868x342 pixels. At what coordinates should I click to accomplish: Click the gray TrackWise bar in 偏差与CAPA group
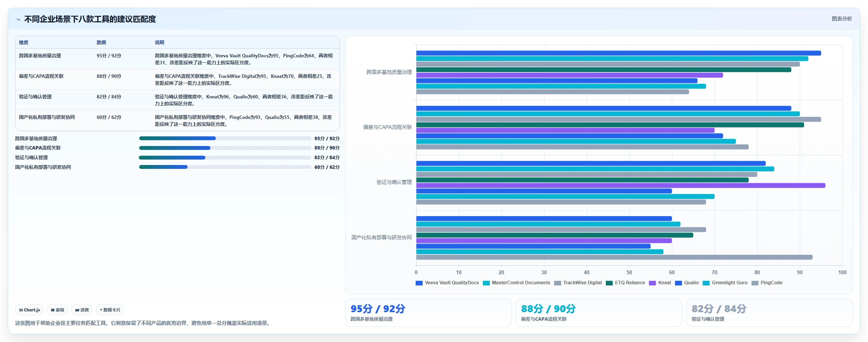619,119
